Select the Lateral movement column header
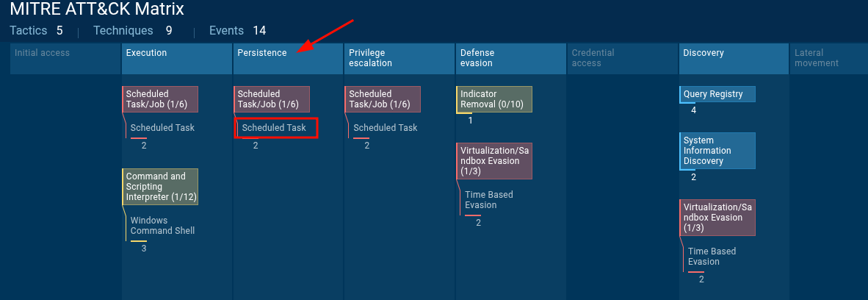868x300 pixels. point(828,59)
